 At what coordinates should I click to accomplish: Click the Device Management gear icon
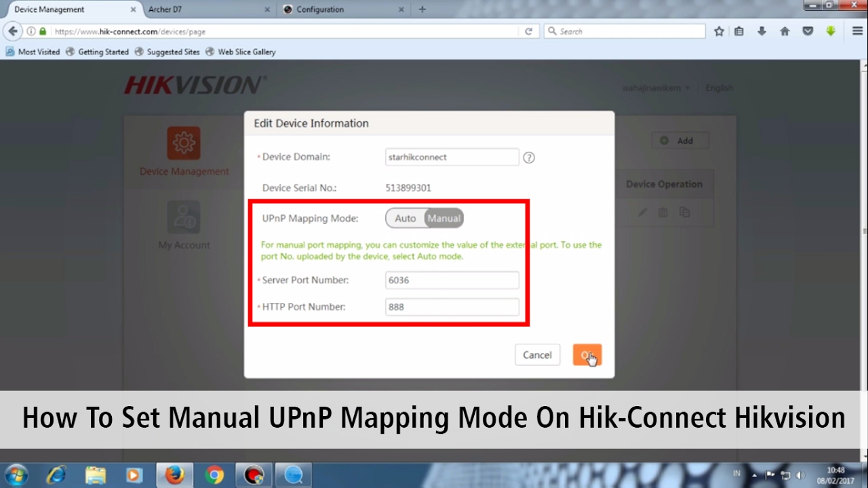click(184, 143)
